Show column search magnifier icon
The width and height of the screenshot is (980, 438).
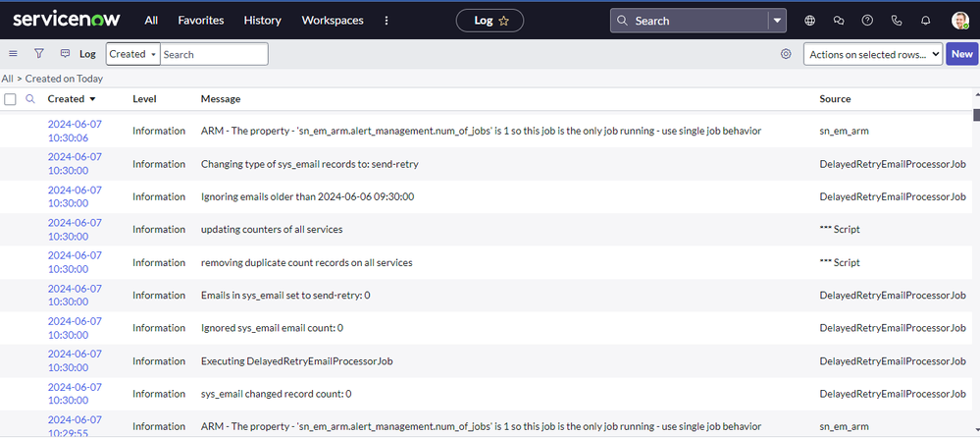pos(30,99)
